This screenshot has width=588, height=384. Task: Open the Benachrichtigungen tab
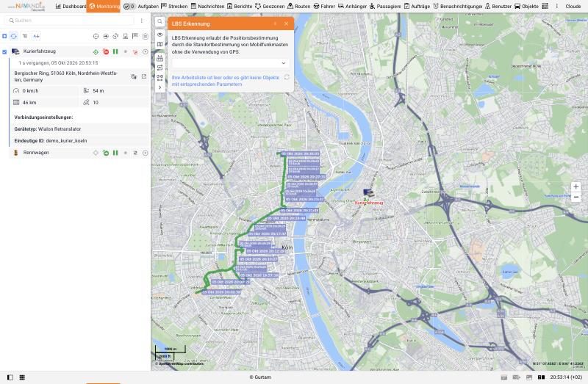457,7
